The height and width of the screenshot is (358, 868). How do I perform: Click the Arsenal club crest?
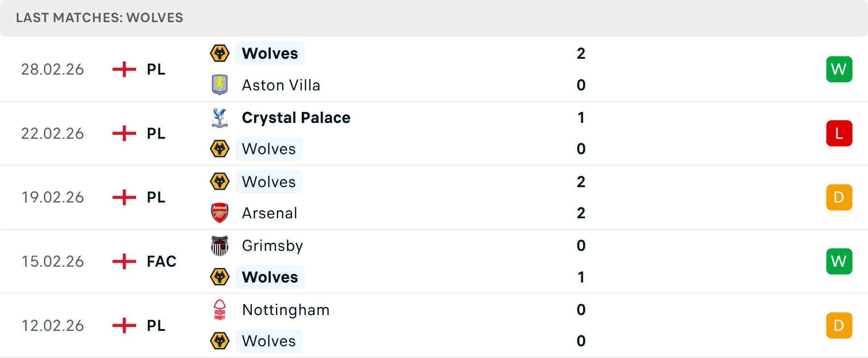coord(220,213)
